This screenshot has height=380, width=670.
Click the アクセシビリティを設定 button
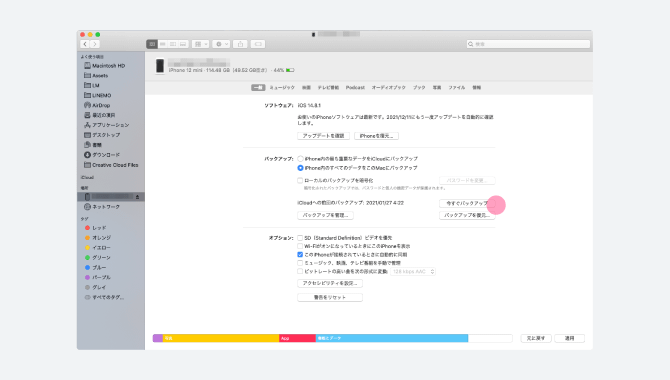[x=330, y=283]
